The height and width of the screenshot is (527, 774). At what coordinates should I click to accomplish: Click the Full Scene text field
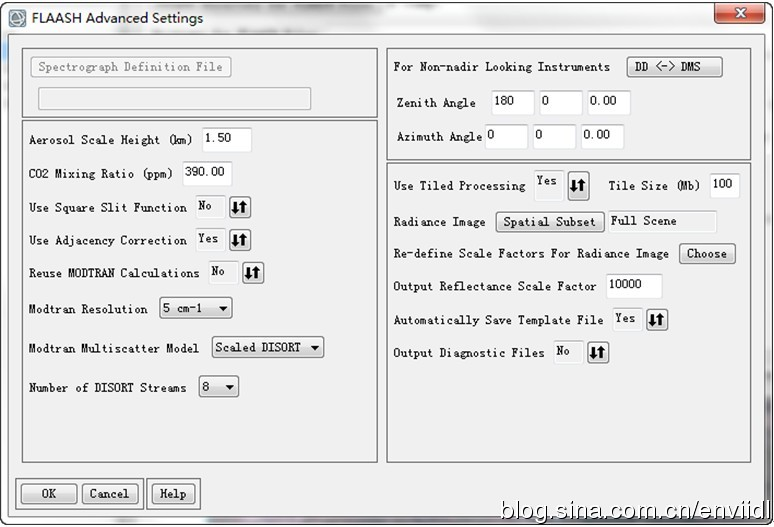[x=662, y=222]
